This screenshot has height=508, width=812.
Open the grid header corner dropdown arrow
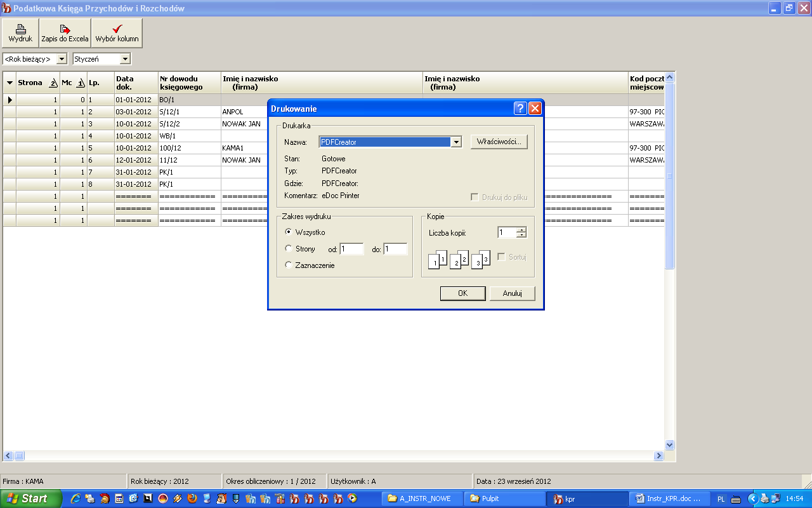click(10, 83)
